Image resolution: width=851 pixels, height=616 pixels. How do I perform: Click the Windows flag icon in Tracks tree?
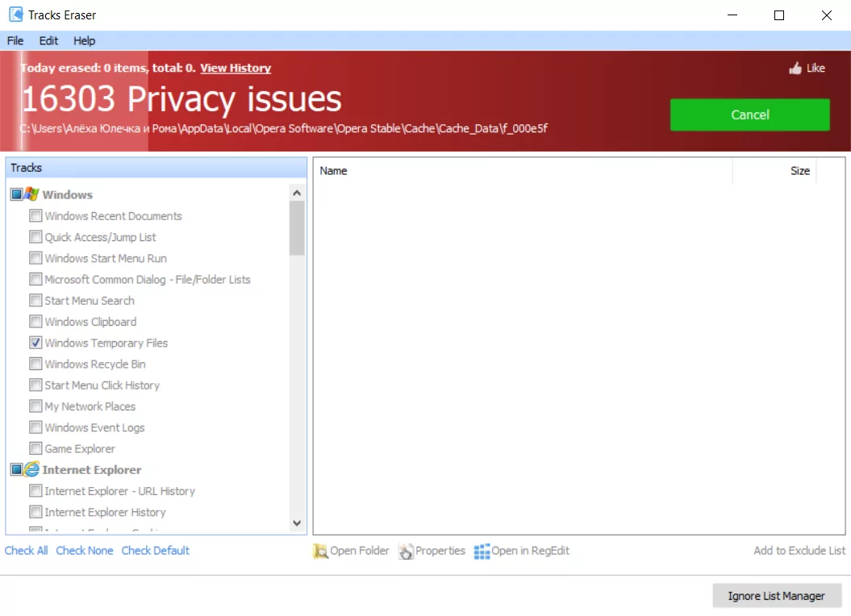pos(32,194)
